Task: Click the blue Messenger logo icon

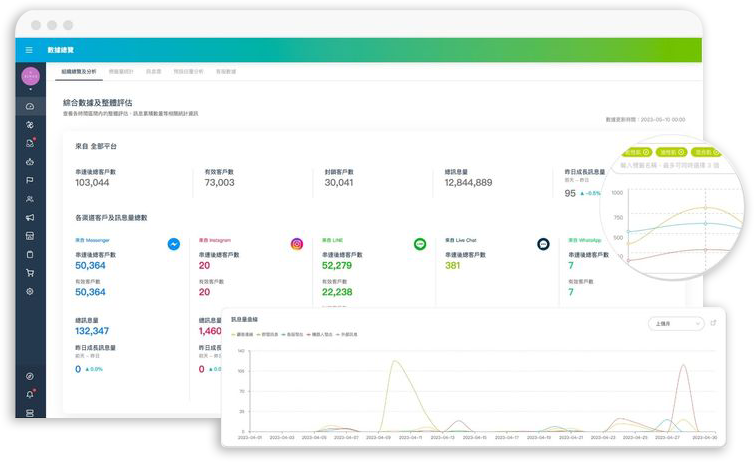Action: click(174, 244)
